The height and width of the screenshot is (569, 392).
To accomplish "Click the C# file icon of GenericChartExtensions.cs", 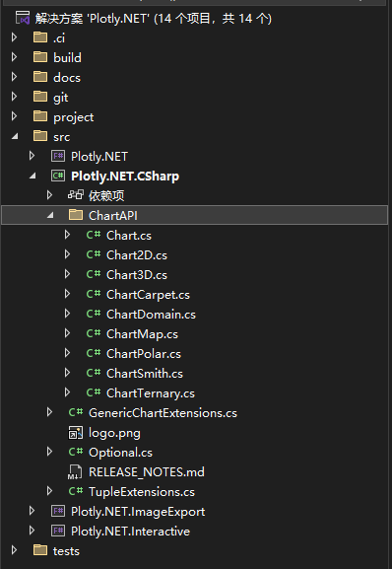I will (76, 412).
